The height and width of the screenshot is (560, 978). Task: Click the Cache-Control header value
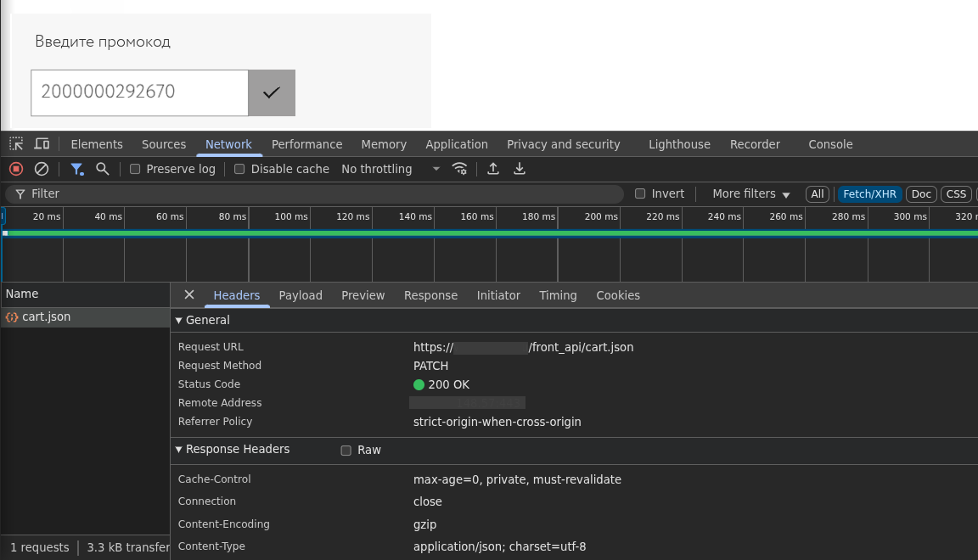[517, 479]
